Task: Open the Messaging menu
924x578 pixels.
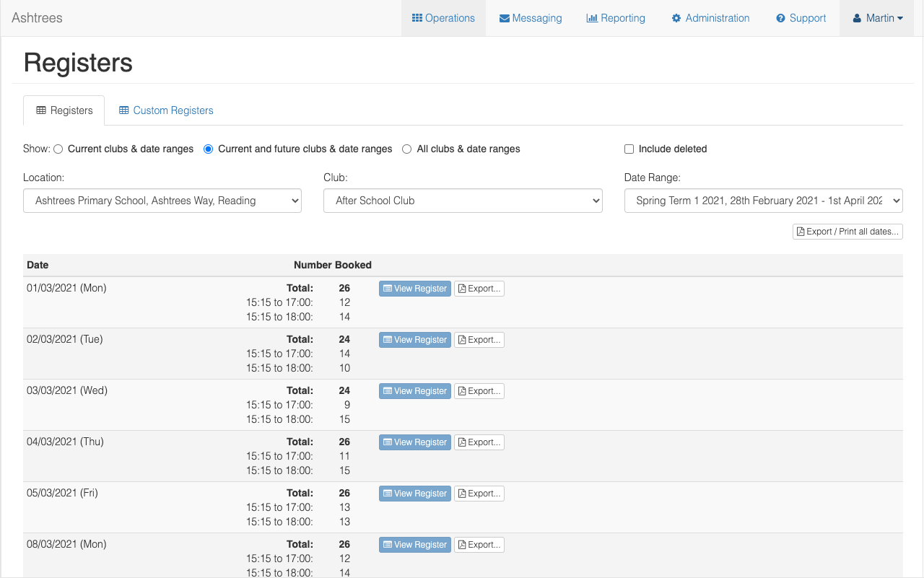Action: pyautogui.click(x=531, y=18)
